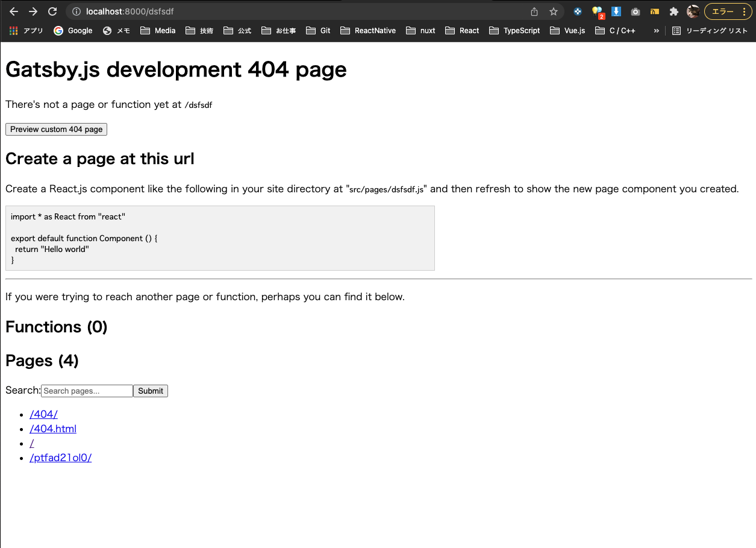The width and height of the screenshot is (756, 548).
Task: Open the /404/ page link
Action: [x=43, y=414]
